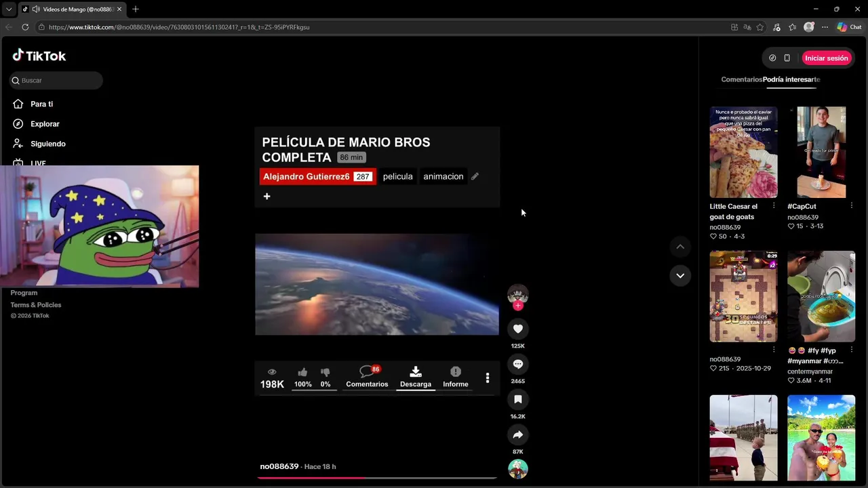Click the get app phone icon
The image size is (868, 488).
[x=787, y=58]
